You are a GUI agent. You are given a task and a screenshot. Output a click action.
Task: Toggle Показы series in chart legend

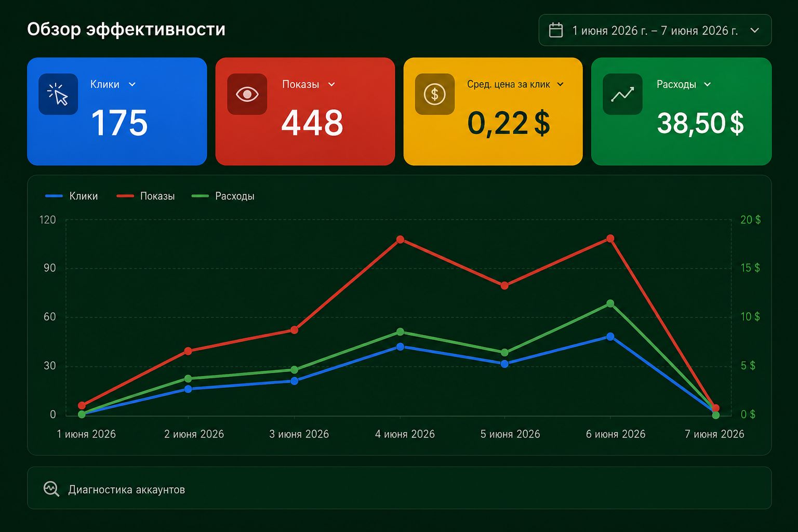(145, 196)
